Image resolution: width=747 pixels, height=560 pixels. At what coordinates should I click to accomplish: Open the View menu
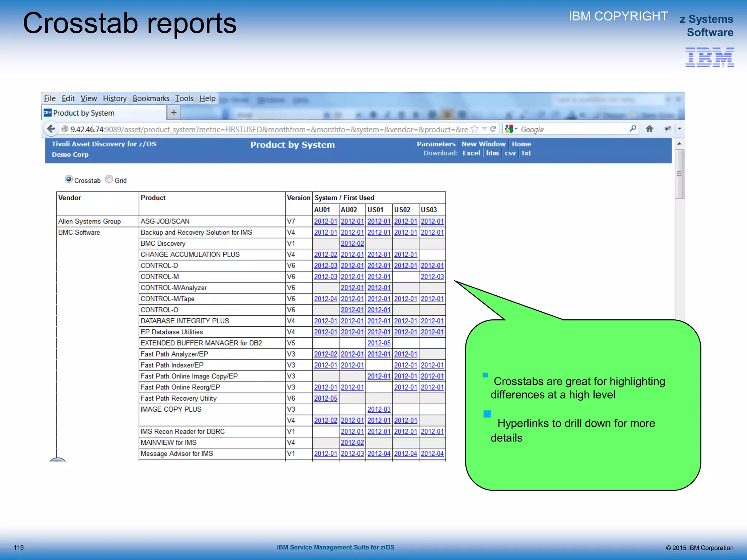(89, 98)
